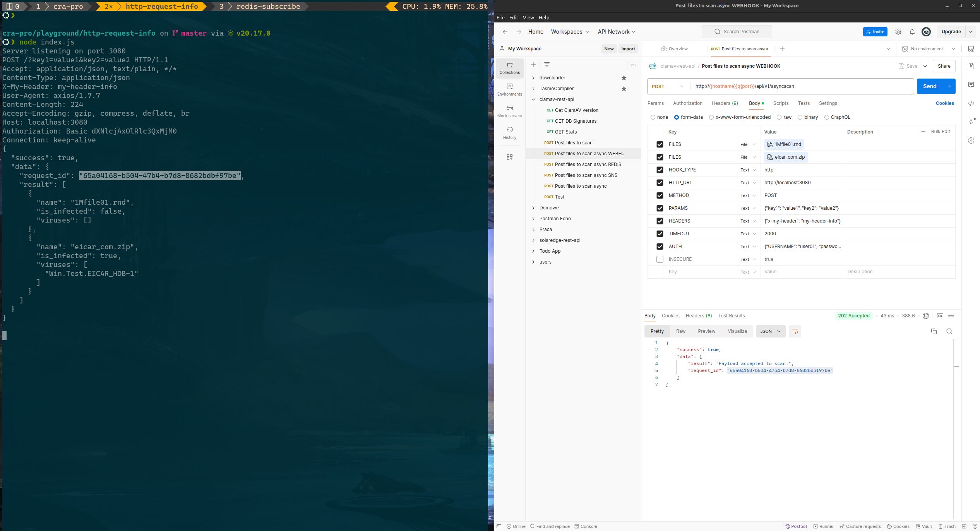This screenshot has width=980, height=531.
Task: Click the Flows icon in sidebar
Action: click(x=510, y=157)
